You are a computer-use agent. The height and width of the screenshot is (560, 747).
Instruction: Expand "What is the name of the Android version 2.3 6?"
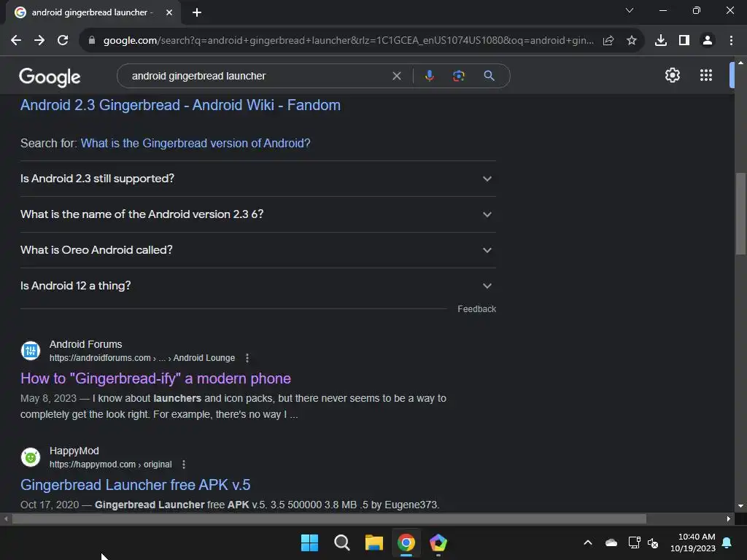pyautogui.click(x=258, y=214)
